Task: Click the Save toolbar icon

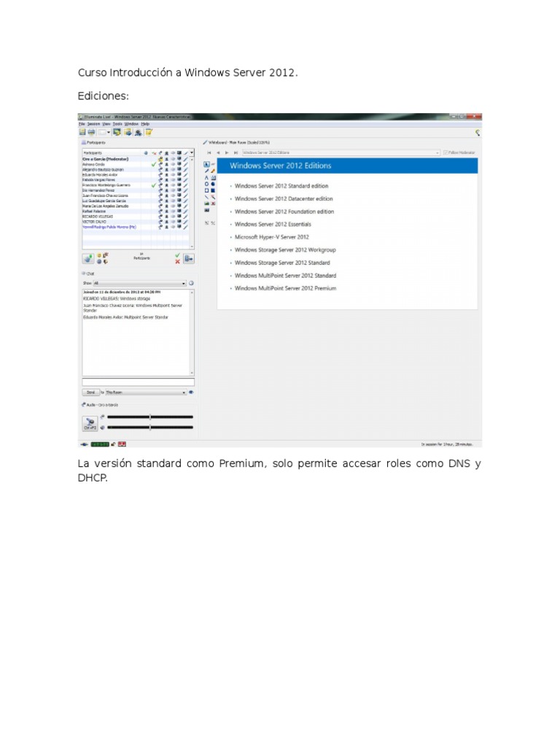Action: pos(82,132)
